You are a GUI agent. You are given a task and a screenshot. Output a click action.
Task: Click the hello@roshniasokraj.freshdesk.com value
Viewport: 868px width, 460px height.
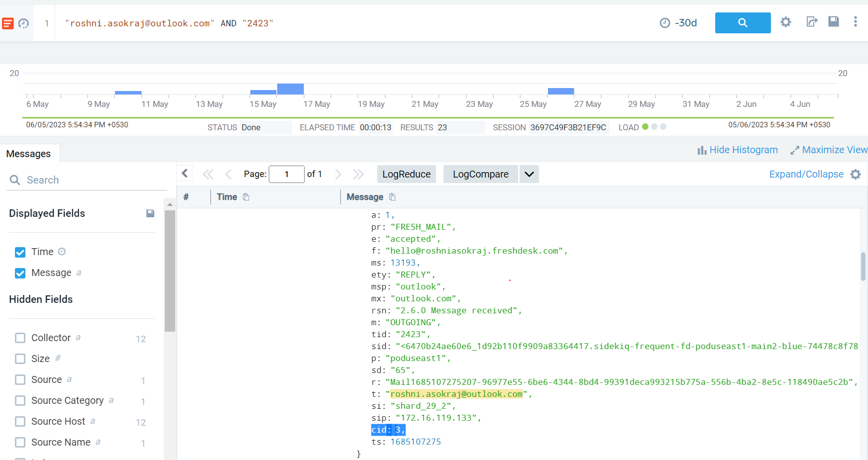point(474,251)
